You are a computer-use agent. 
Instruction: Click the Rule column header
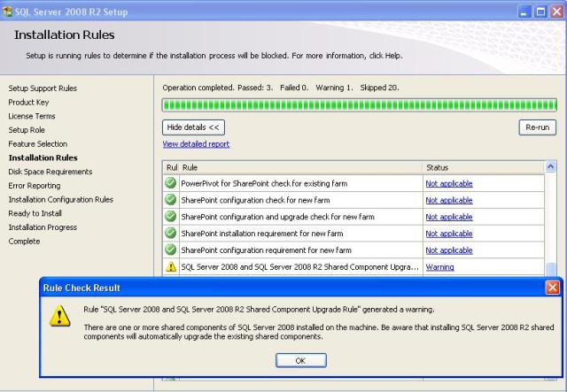[301, 167]
